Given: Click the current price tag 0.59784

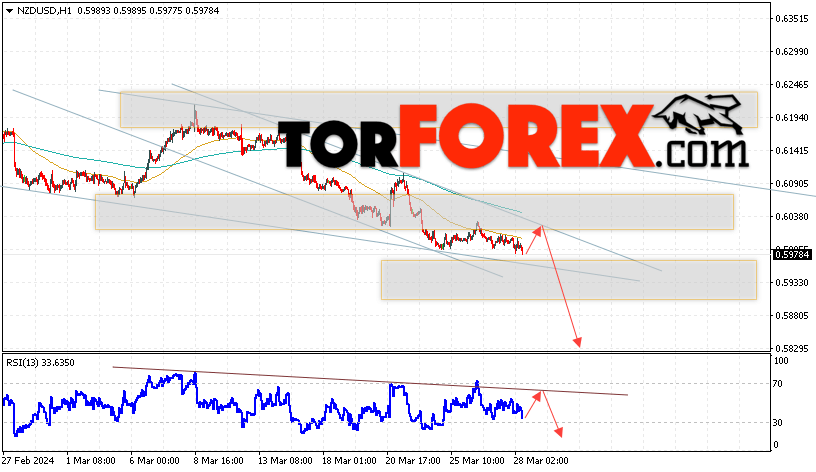Looking at the screenshot, I should [x=792, y=254].
